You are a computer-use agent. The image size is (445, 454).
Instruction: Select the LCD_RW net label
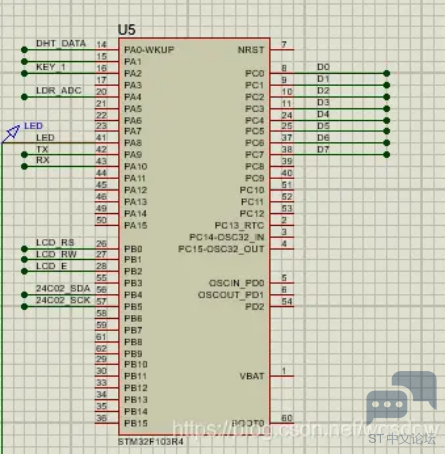[56, 254]
